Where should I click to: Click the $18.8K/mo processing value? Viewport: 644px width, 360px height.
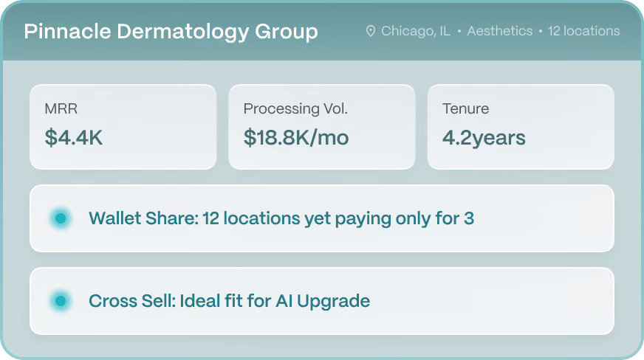(x=296, y=137)
